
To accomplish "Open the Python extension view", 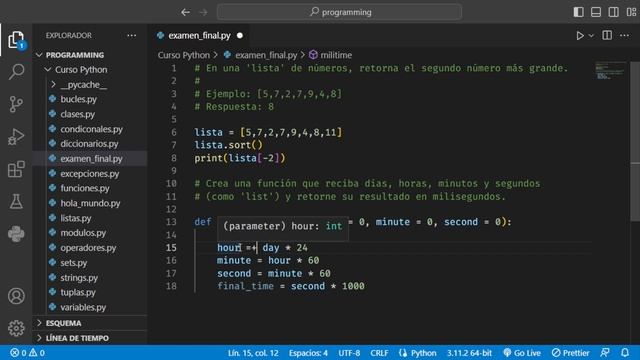I will (16, 234).
